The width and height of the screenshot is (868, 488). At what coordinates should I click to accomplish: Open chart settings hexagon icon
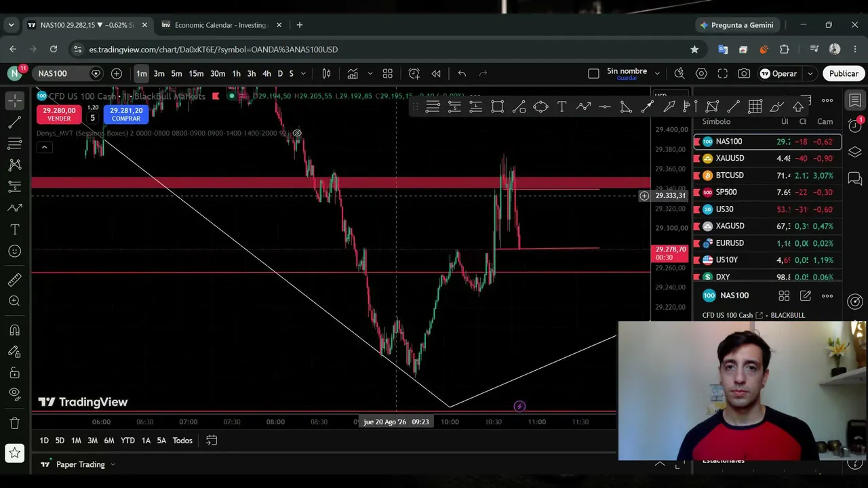(x=701, y=73)
